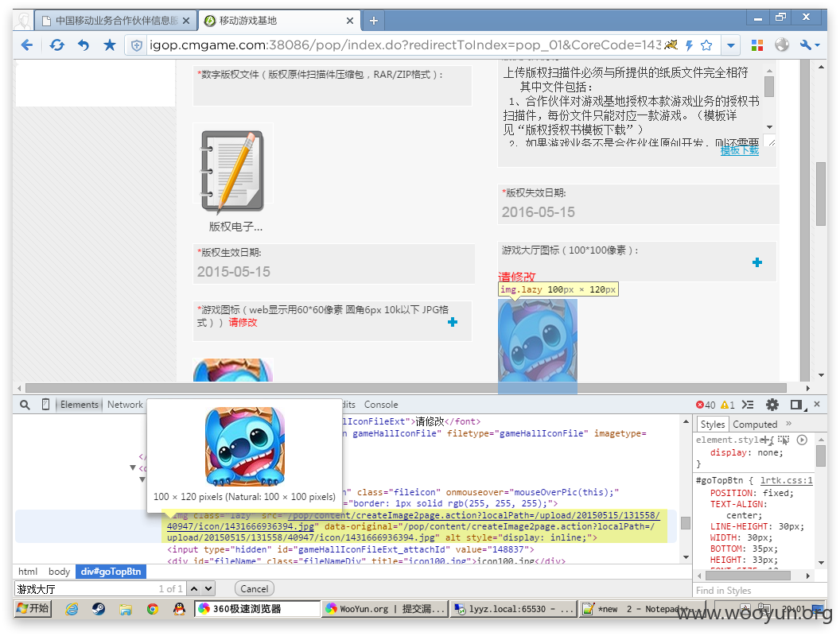The height and width of the screenshot is (636, 840).
Task: Click the body breadcrumb item
Action: [59, 572]
